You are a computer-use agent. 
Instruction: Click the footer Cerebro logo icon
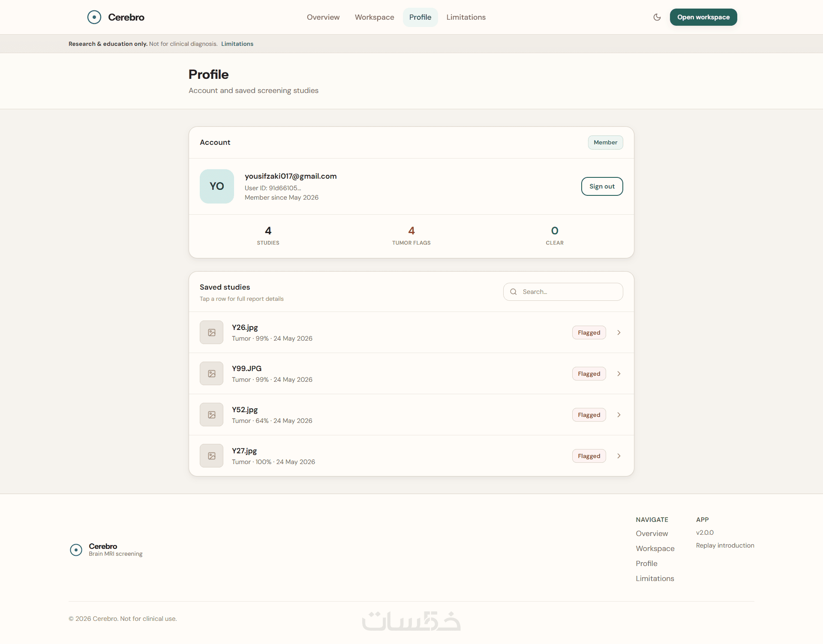pos(76,550)
